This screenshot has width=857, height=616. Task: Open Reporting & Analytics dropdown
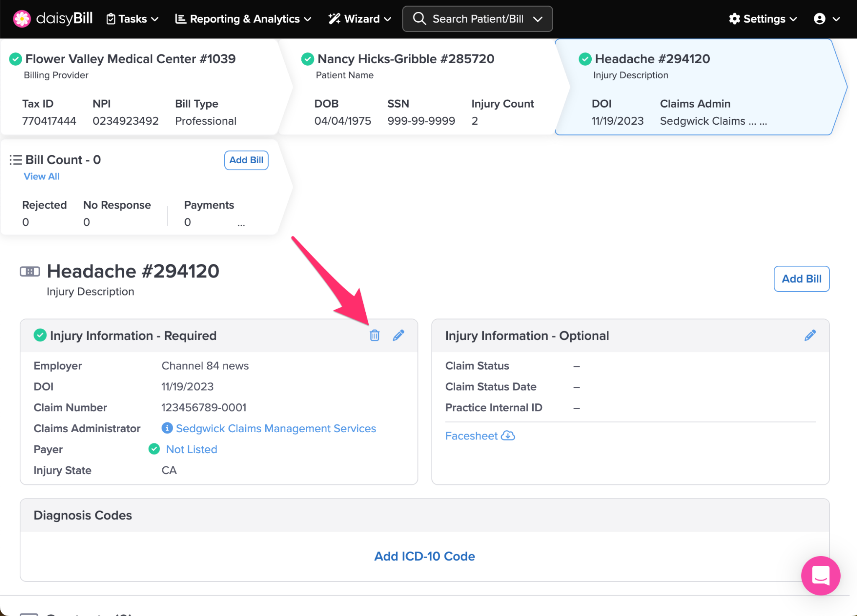[243, 19]
